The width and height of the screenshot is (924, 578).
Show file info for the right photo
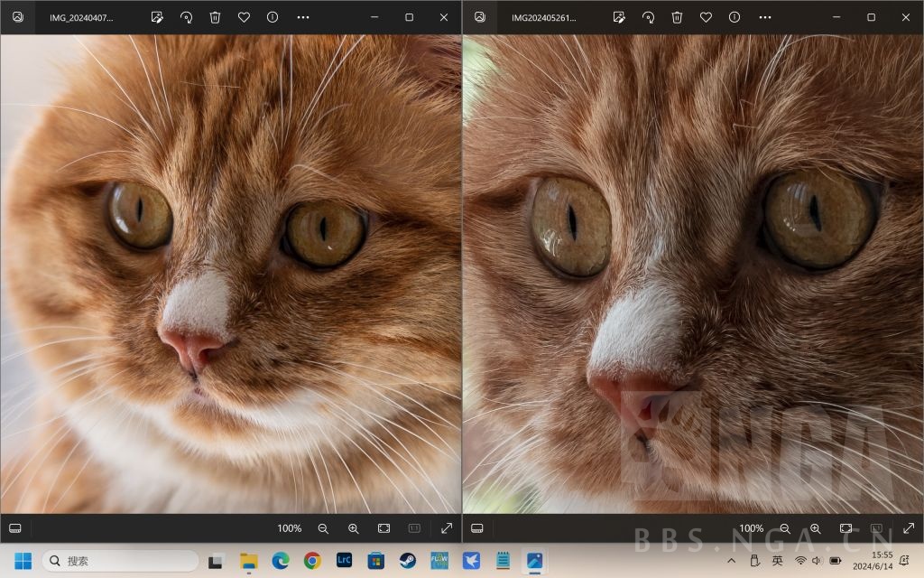click(735, 17)
